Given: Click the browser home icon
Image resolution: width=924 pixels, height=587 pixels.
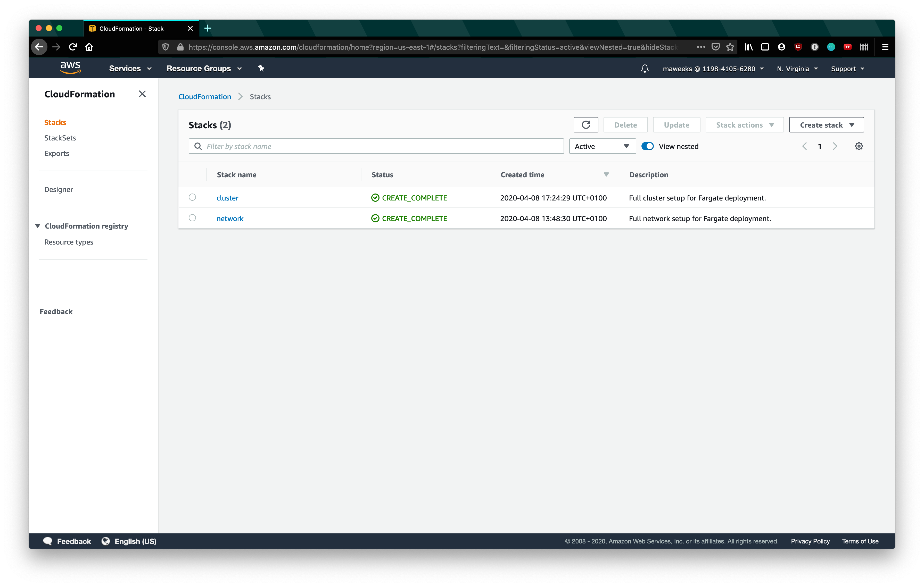Looking at the screenshot, I should pyautogui.click(x=89, y=47).
